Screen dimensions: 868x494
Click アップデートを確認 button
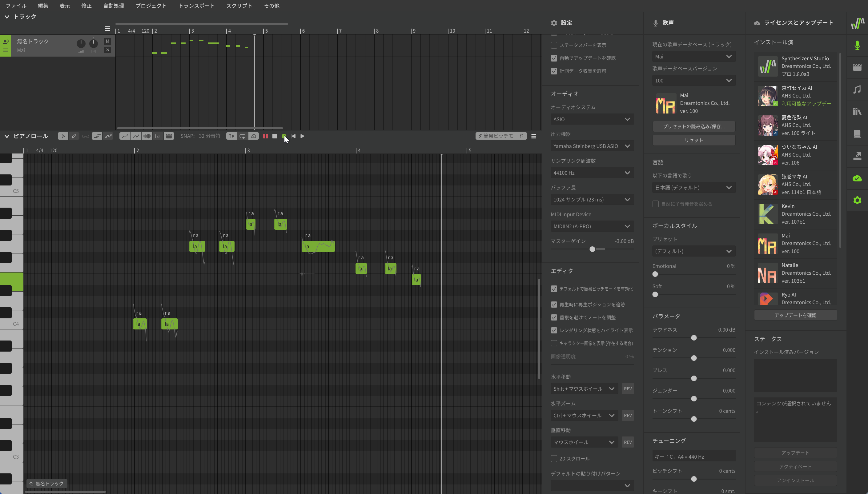tap(795, 315)
